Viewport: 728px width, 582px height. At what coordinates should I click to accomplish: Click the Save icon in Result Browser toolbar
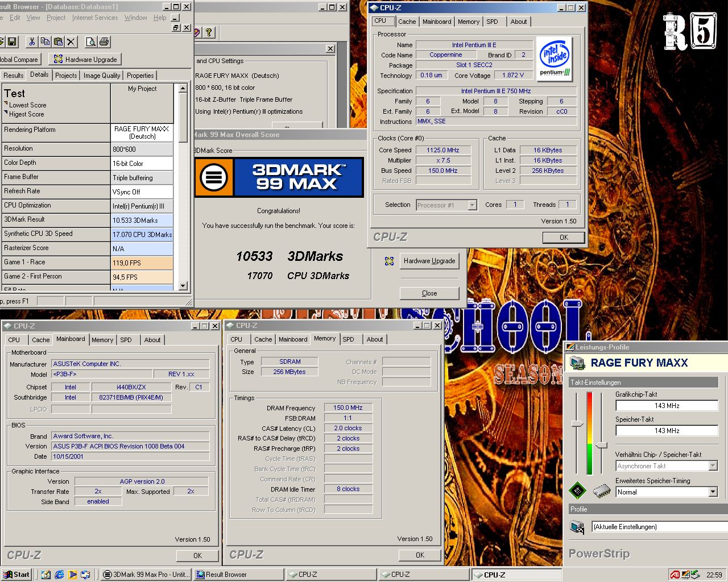click(x=13, y=41)
